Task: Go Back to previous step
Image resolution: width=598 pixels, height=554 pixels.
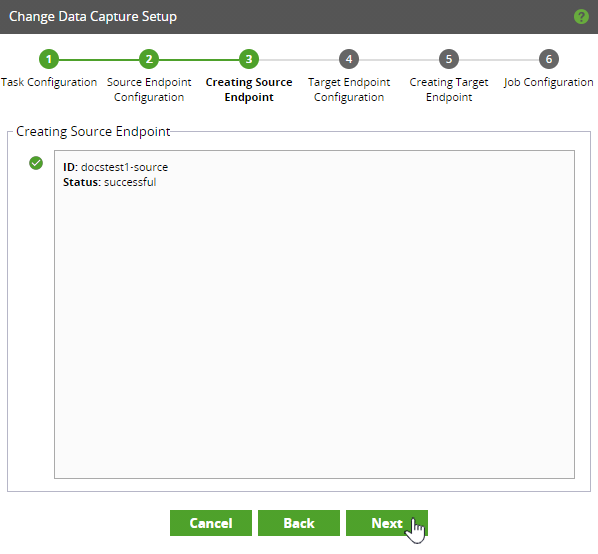Action: [299, 523]
